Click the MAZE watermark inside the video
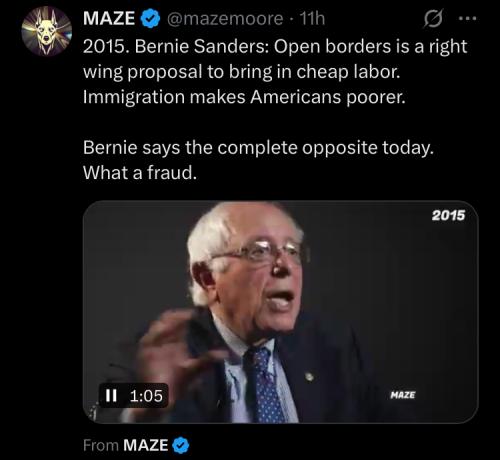This screenshot has height=460, width=500. pyautogui.click(x=403, y=395)
